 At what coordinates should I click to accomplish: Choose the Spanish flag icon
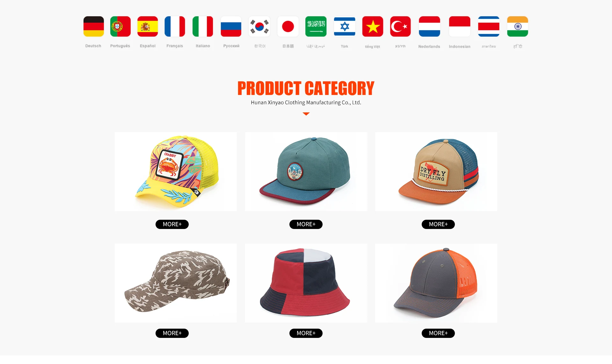point(148,26)
